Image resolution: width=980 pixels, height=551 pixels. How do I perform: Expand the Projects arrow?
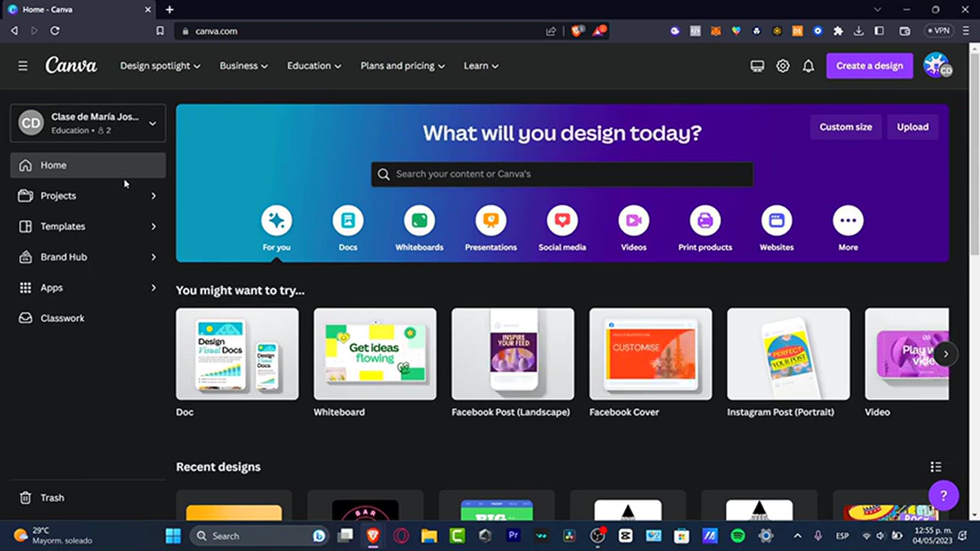153,196
